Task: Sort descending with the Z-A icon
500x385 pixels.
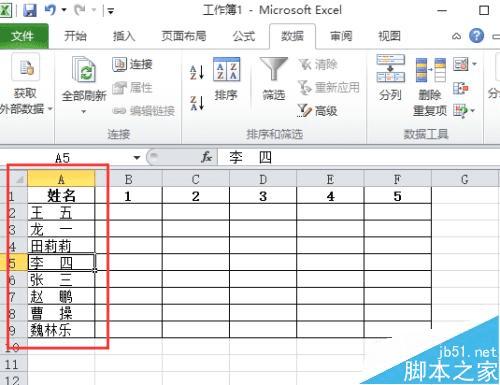Action: click(x=197, y=103)
